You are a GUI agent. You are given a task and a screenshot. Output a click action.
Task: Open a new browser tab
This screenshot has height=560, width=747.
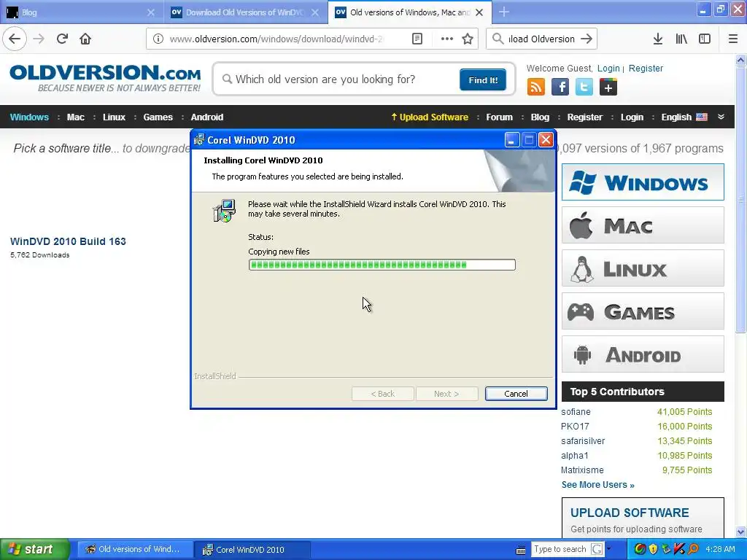click(x=503, y=12)
